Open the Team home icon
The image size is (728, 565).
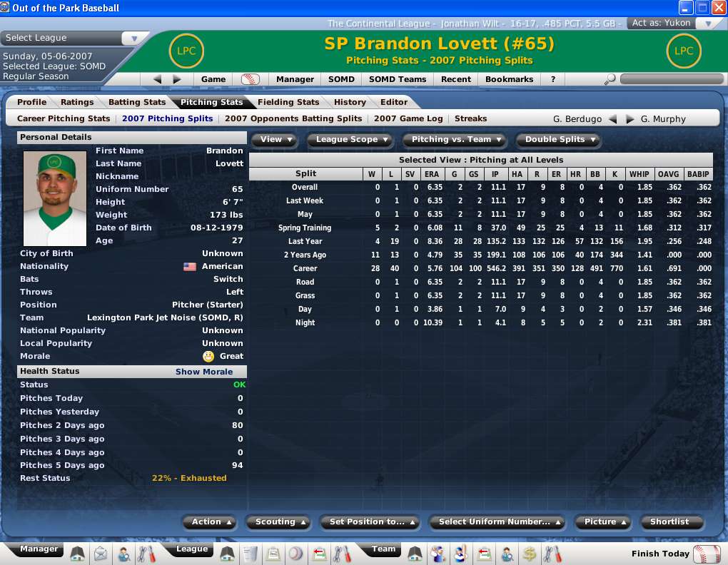pos(415,554)
